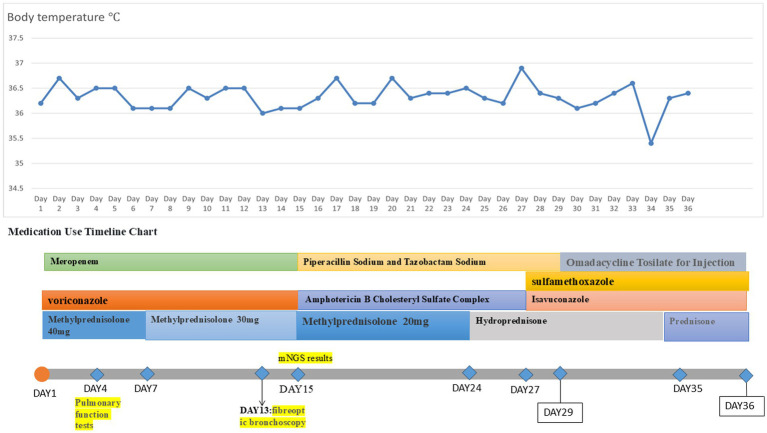Select the DAY13 diamond above the bronchoscopy arrow
767x433 pixels.
coord(262,373)
